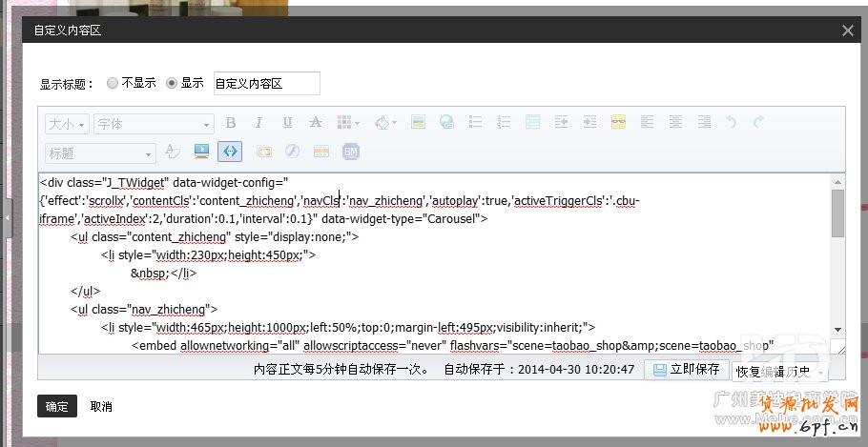This screenshot has width=868, height=447.
Task: Toggle bold formatting in editor toolbar
Action: click(230, 123)
